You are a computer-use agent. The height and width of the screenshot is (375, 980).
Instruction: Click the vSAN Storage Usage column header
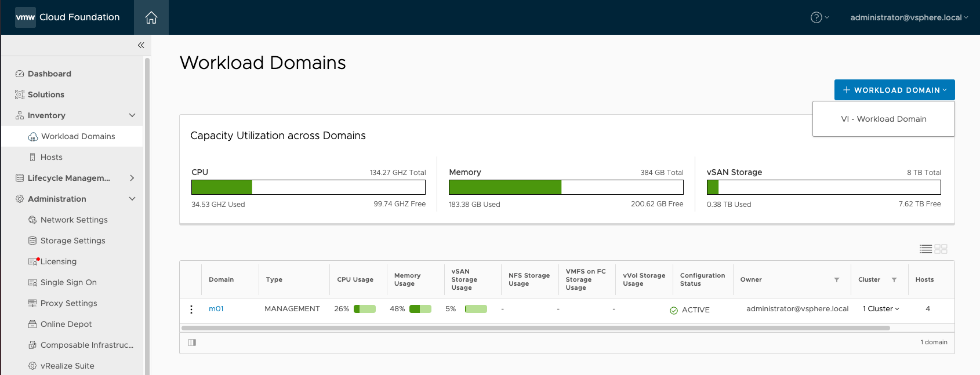(464, 279)
